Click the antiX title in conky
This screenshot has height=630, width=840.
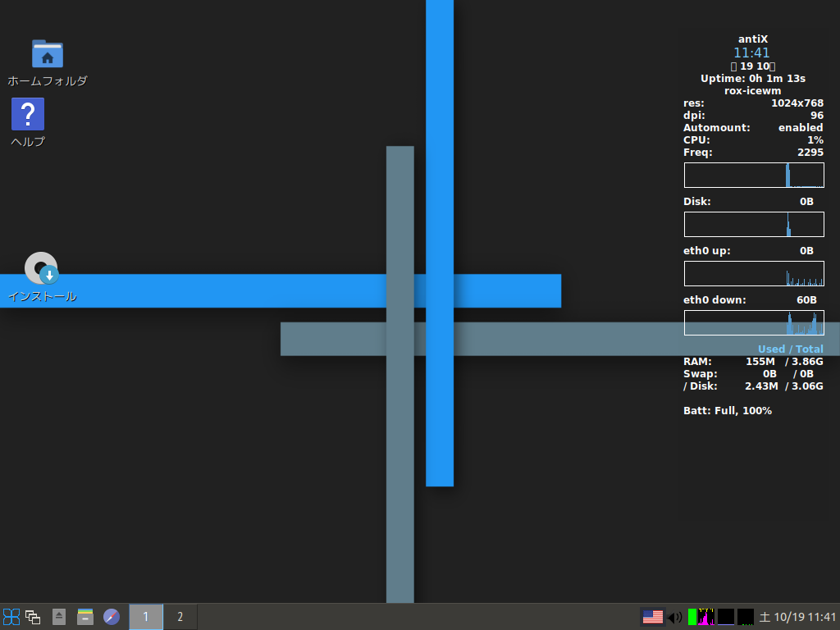[753, 39]
